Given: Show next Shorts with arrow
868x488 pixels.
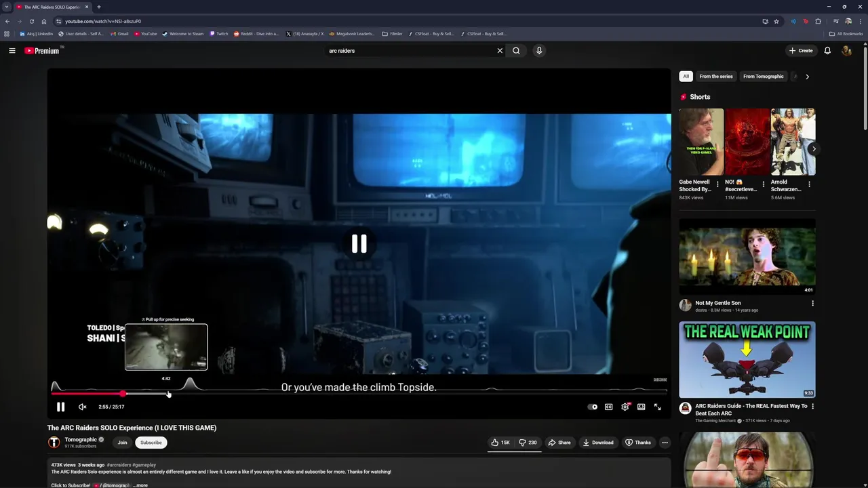Looking at the screenshot, I should (813, 149).
